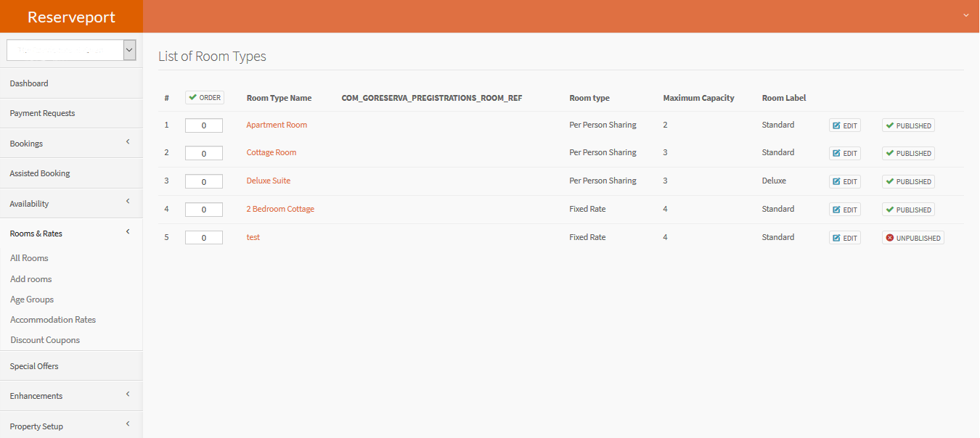Open Discount Coupons submenu item

[45, 340]
